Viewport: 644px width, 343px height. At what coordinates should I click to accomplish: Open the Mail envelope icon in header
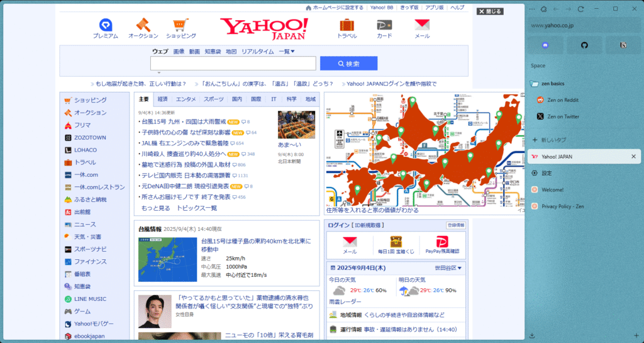click(422, 25)
